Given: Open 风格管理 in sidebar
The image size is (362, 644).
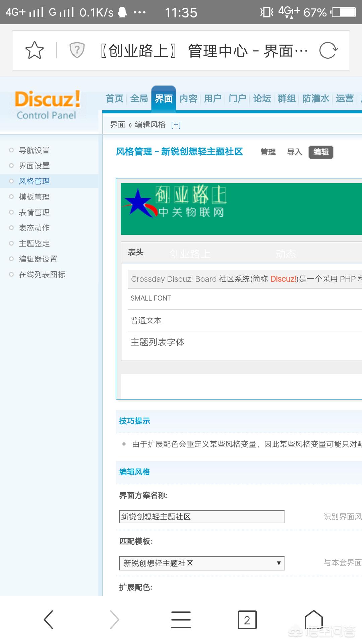Looking at the screenshot, I should click(34, 181).
